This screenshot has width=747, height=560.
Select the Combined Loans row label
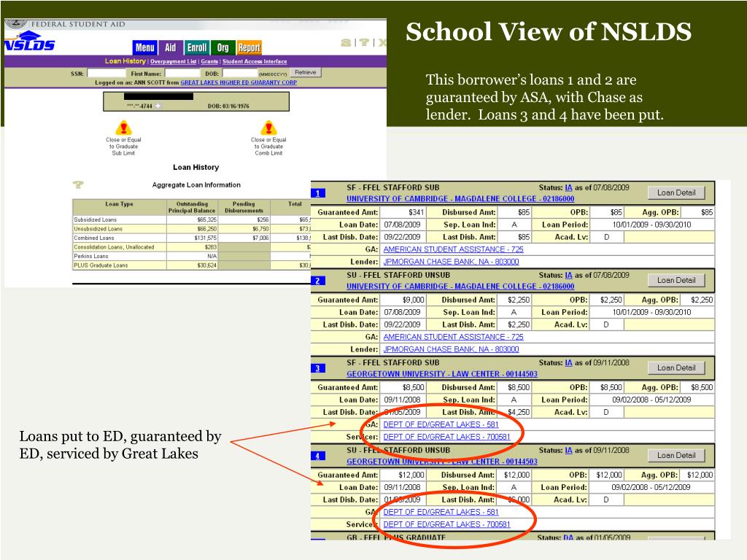[94, 238]
